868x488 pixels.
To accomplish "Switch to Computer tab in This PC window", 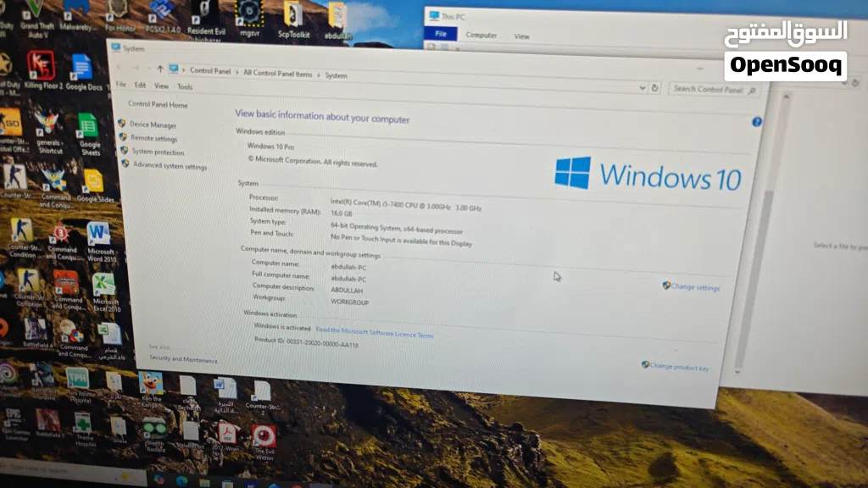I will (481, 35).
